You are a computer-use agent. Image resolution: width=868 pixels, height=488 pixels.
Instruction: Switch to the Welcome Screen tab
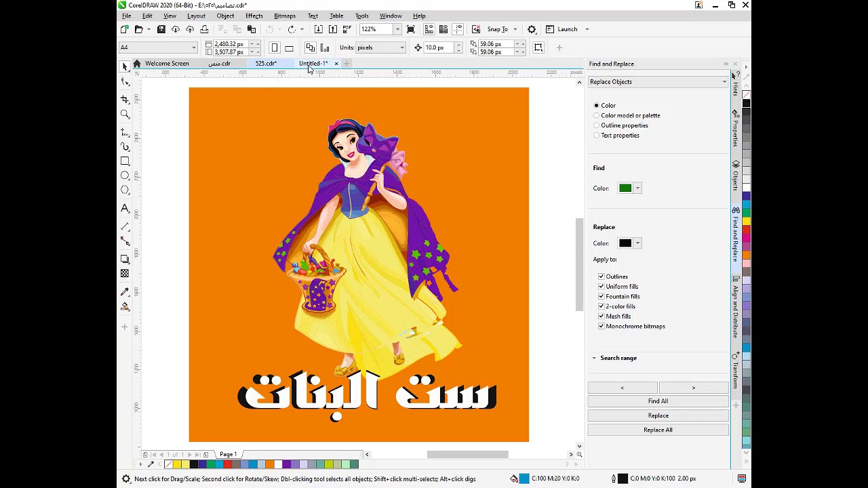point(167,64)
